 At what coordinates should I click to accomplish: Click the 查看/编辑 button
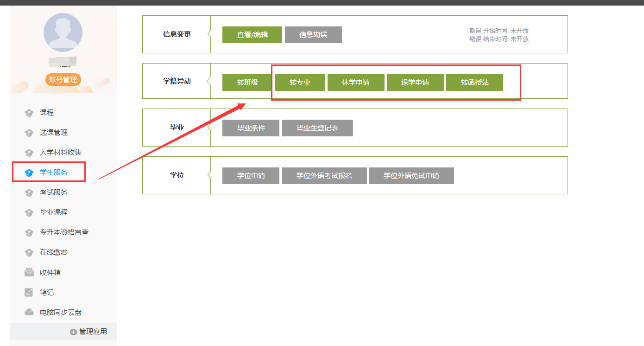tap(252, 35)
